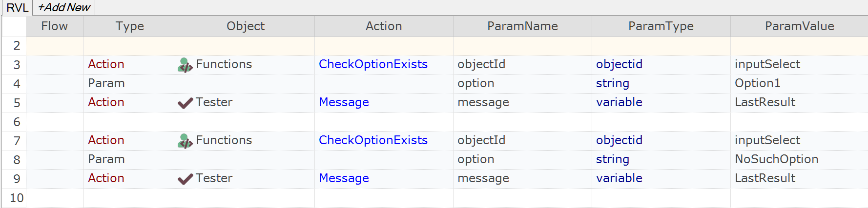Open the +Add New sheet tab

(x=64, y=7)
